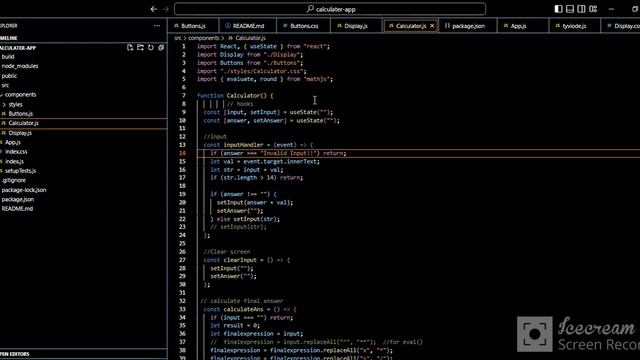640x360 pixels.
Task: Close the Calculator.js tab
Action: [x=432, y=26]
